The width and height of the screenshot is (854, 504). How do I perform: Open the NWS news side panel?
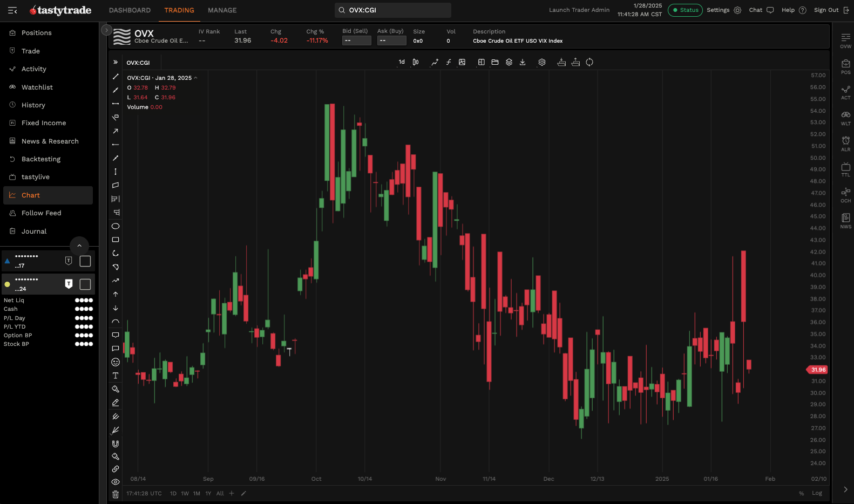846,221
